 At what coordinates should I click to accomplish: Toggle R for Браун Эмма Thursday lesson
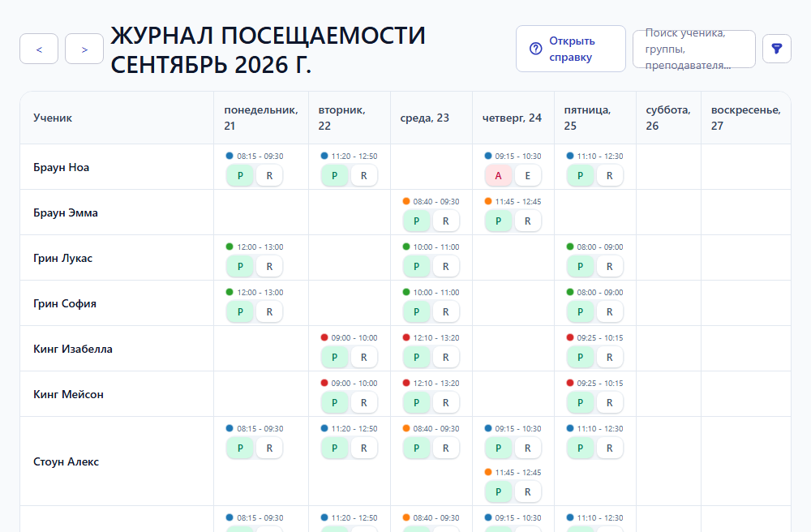(x=528, y=221)
